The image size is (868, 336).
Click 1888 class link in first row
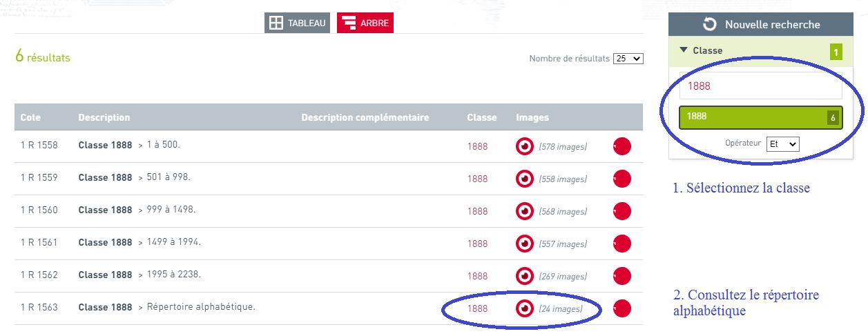[477, 146]
